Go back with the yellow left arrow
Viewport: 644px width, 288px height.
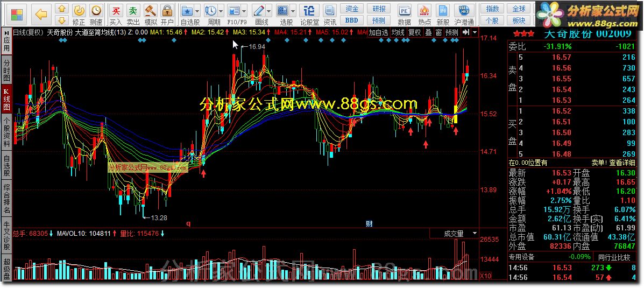(x=41, y=15)
